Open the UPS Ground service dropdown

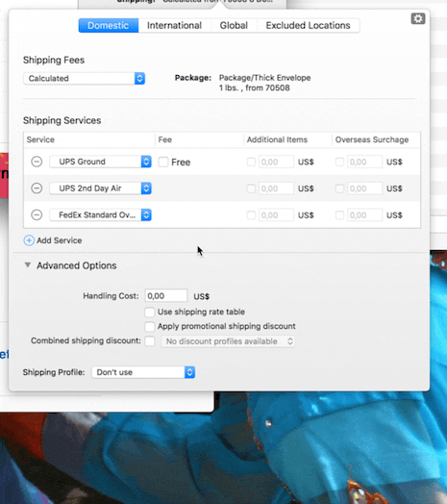[100, 162]
